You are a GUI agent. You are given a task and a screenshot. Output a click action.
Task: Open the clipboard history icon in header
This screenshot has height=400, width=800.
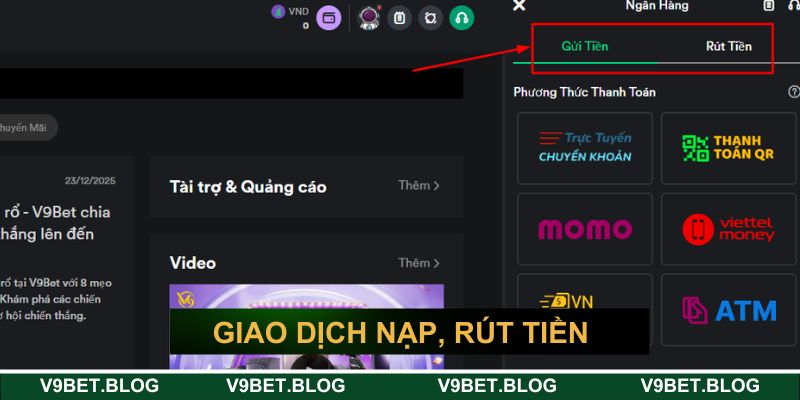coord(399,18)
